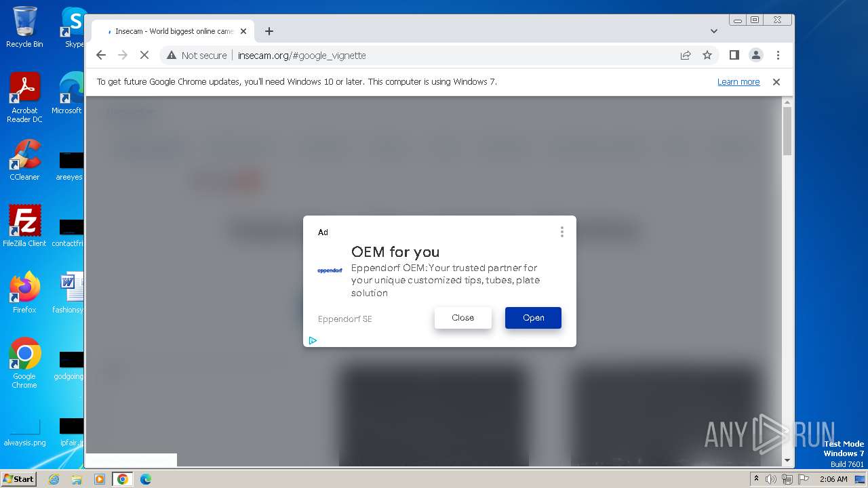This screenshot has height=488, width=868.
Task: Open the Action Center flag icon
Action: [x=804, y=479]
